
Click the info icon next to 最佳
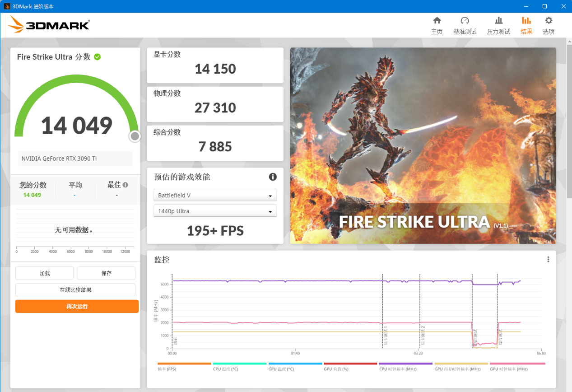[x=125, y=185]
